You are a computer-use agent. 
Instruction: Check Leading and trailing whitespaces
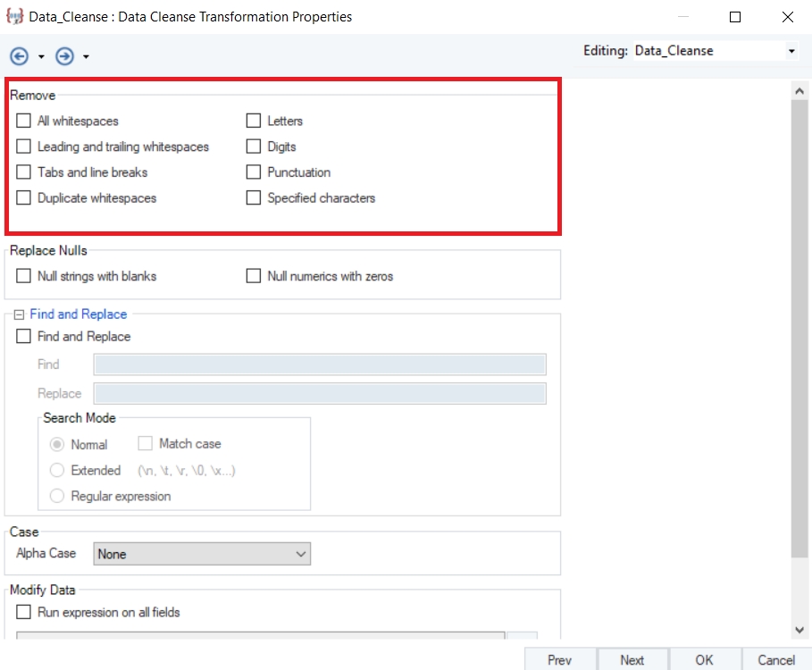tap(24, 147)
